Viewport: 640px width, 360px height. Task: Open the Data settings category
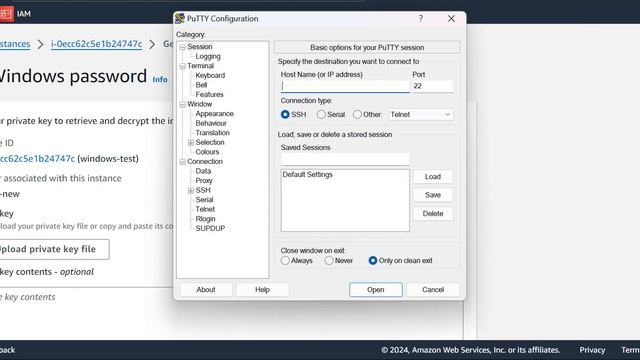tap(203, 171)
